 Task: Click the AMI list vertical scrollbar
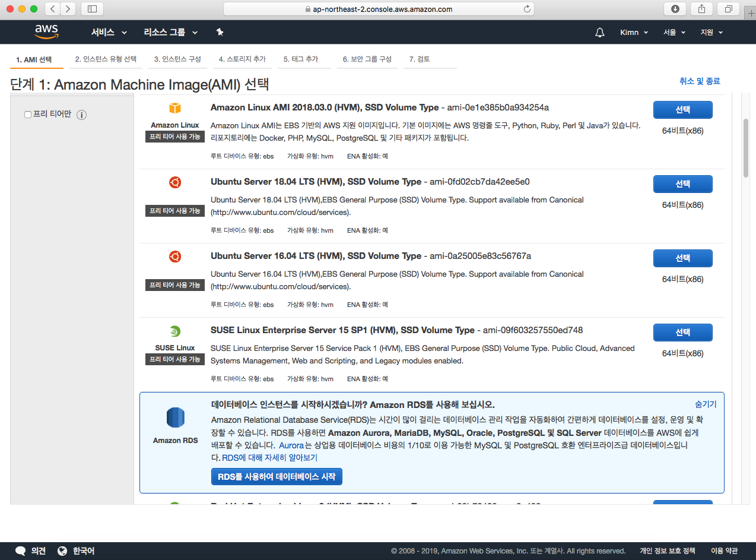746,148
